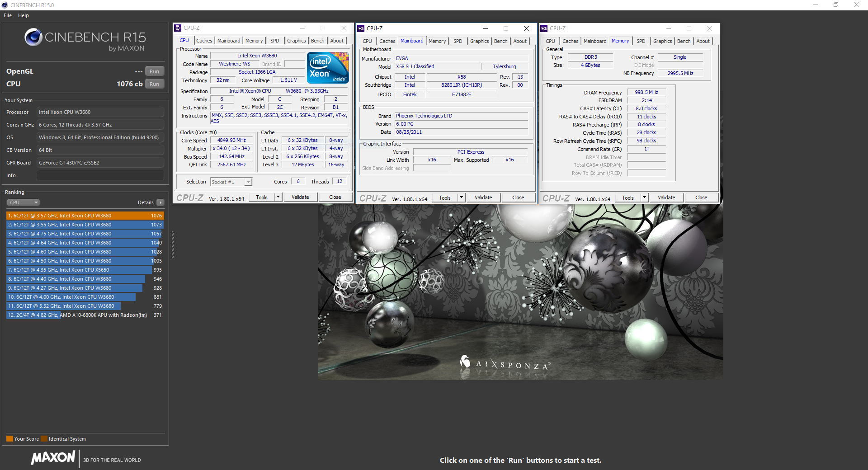This screenshot has width=868, height=470.
Task: Select SPD tab in Mainboard CPU-Z window
Action: point(458,41)
